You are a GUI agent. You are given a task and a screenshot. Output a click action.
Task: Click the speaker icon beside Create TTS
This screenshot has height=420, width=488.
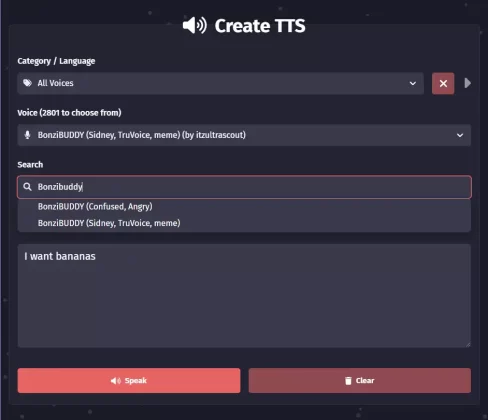point(195,25)
